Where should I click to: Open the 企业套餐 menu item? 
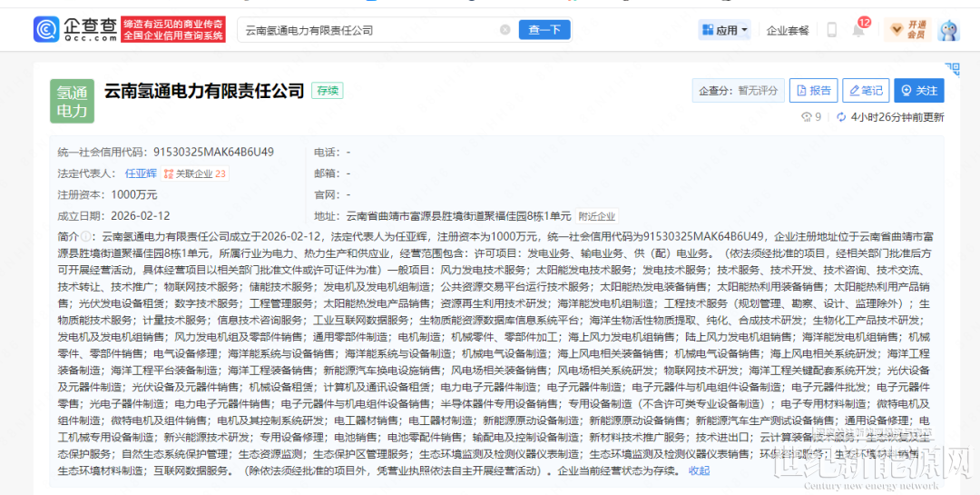(x=787, y=30)
